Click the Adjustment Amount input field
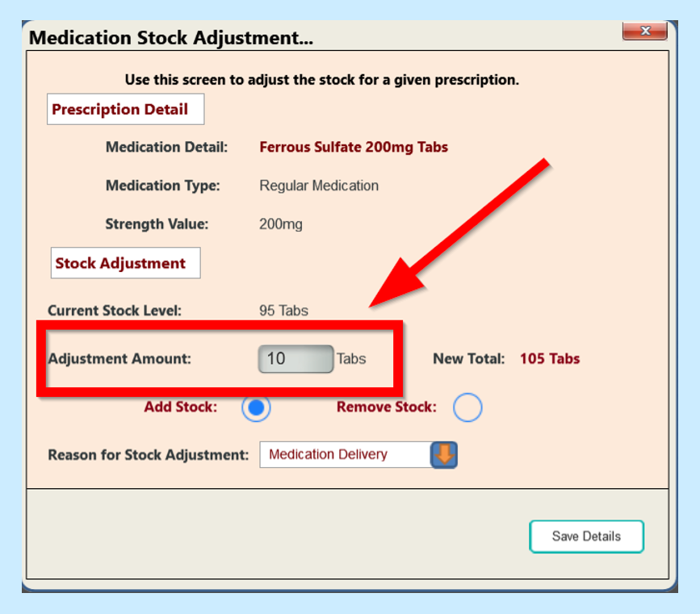Screen dimensions: 700x614 point(296,359)
